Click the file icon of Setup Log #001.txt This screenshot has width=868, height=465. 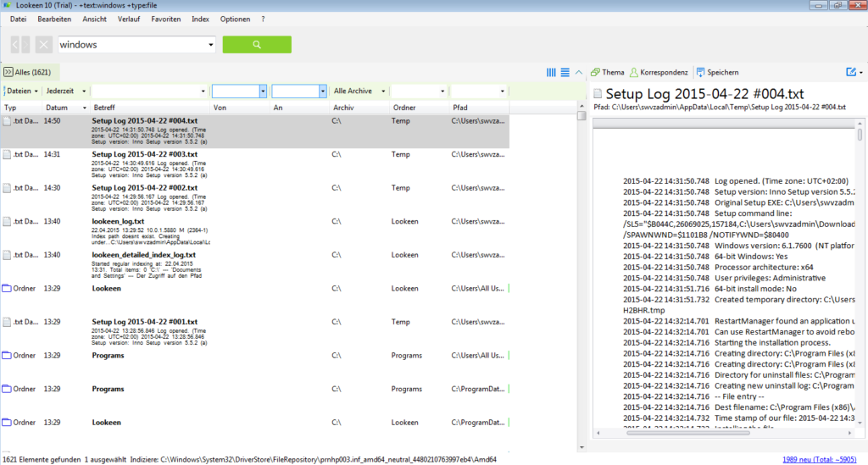(x=7, y=323)
